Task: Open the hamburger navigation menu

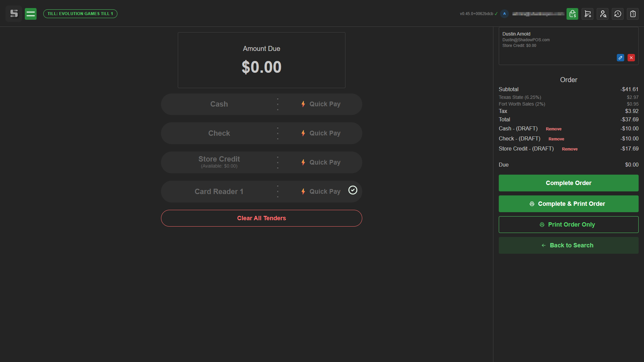Action: 31,14
